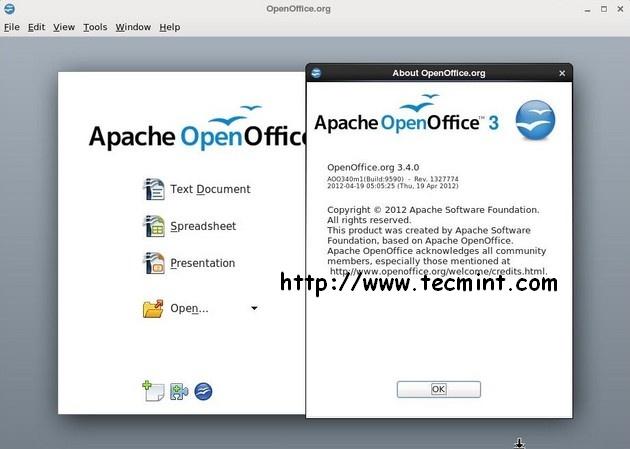The height and width of the screenshot is (449, 630).
Task: Click the OpenOffice globe logo in About dialog
Action: [x=535, y=120]
